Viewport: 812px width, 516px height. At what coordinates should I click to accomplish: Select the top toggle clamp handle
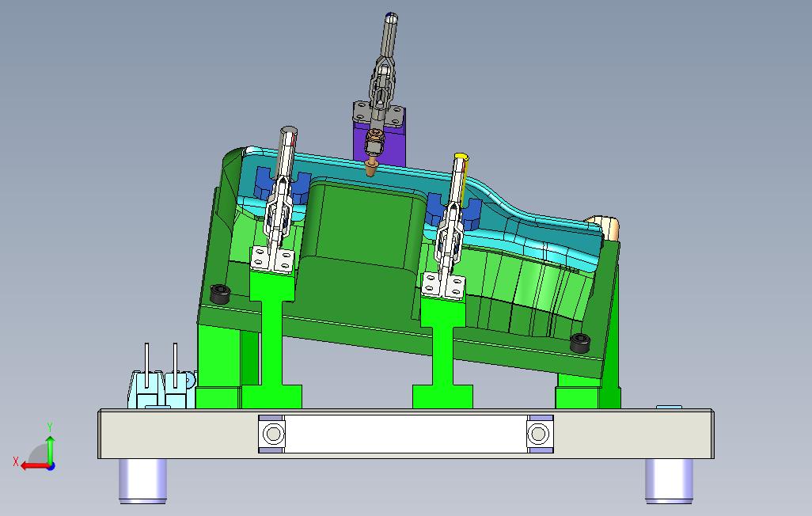coord(389,36)
